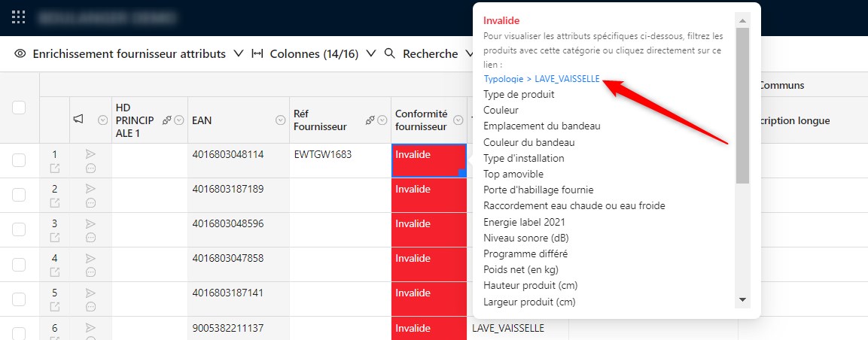Image resolution: width=868 pixels, height=340 pixels.
Task: Click the megaphone column header icon
Action: pyautogui.click(x=79, y=120)
